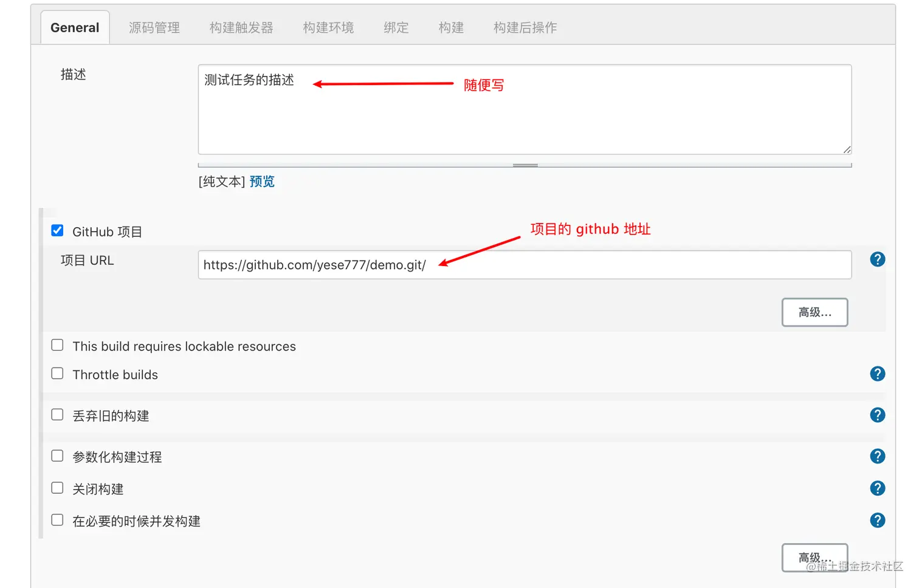Screen dimensions: 919x588
Task: Switch to the 构建环境 tab
Action: click(328, 27)
